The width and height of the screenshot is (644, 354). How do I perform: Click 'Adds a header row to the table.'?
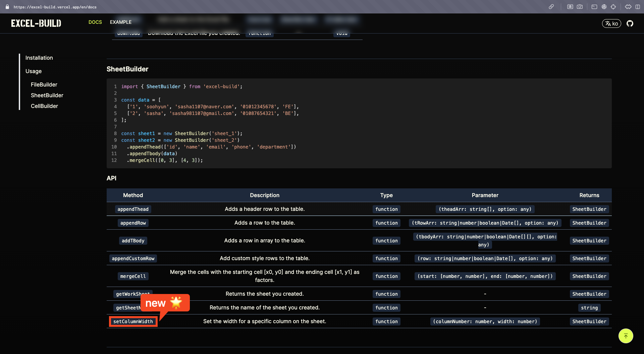click(x=265, y=209)
